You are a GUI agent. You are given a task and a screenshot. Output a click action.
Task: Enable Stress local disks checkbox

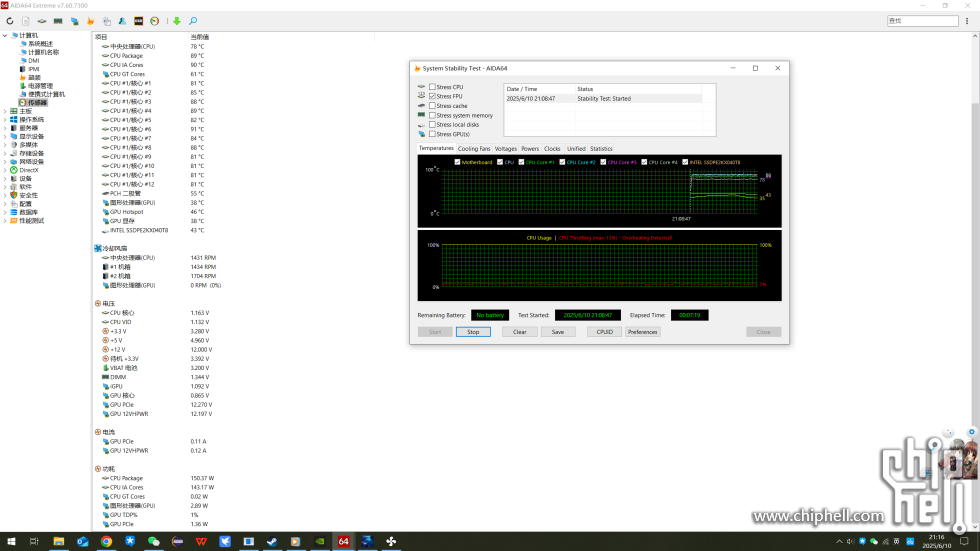tap(432, 124)
